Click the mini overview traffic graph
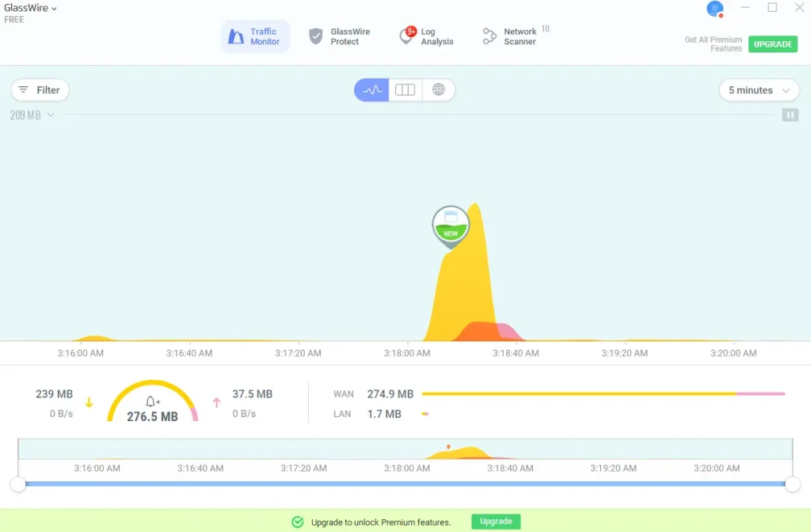 (405, 449)
